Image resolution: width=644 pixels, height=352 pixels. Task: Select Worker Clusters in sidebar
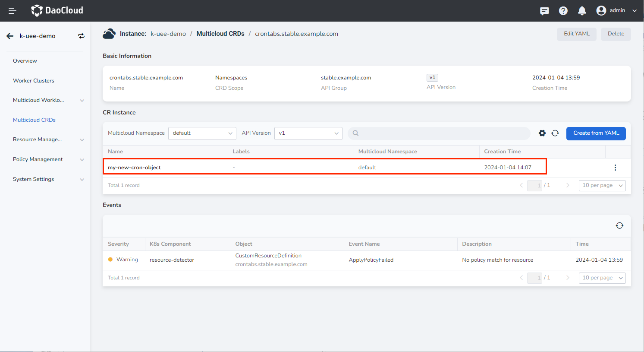(x=34, y=81)
